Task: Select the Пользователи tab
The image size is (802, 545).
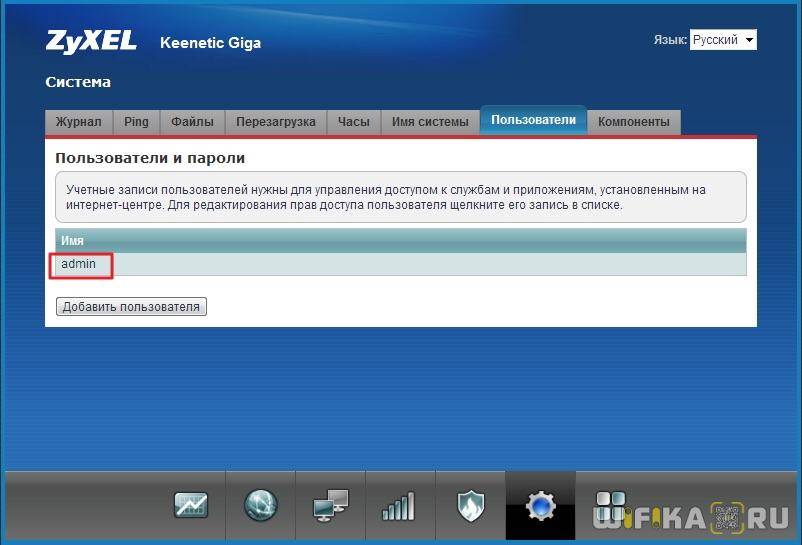Action: coord(533,120)
